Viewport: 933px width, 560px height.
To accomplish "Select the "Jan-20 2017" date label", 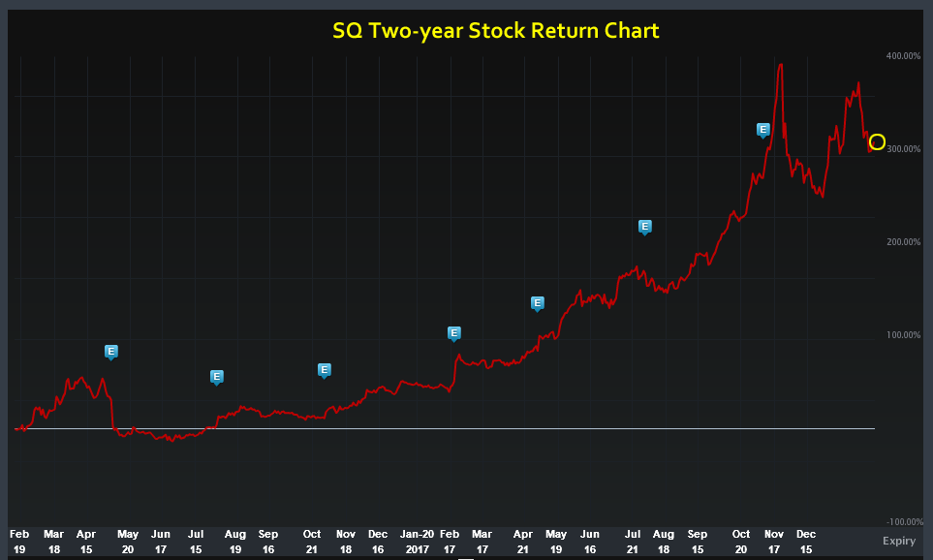I will pos(418,542).
